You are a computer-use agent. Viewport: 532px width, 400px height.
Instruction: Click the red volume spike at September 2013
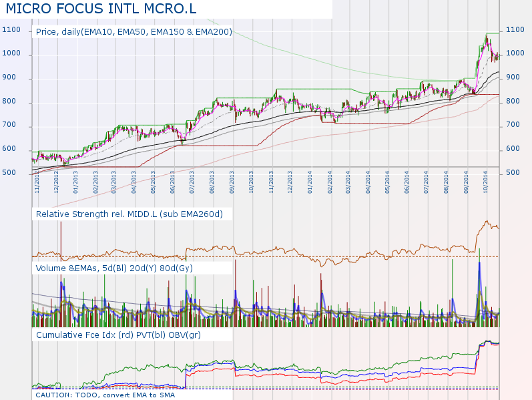(x=235, y=294)
